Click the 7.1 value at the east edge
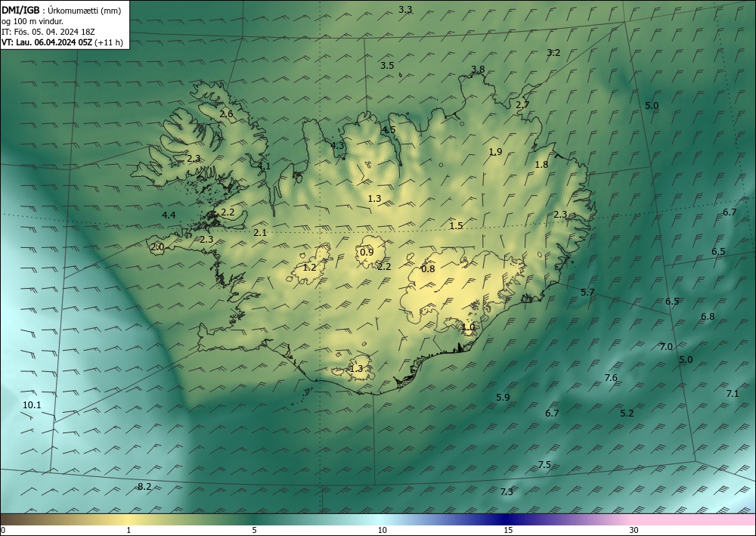 pos(733,394)
